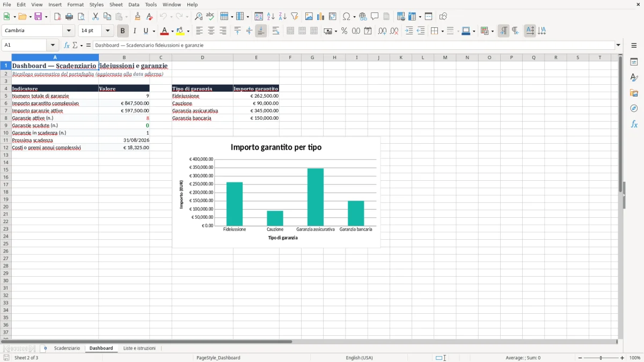Save the document with the Save icon

(x=38, y=17)
